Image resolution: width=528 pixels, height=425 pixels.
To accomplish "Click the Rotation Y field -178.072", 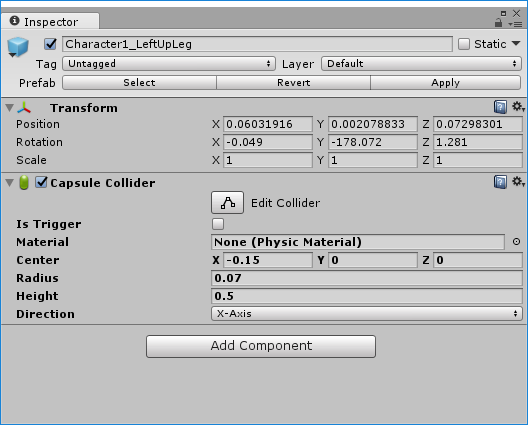I will (x=373, y=142).
